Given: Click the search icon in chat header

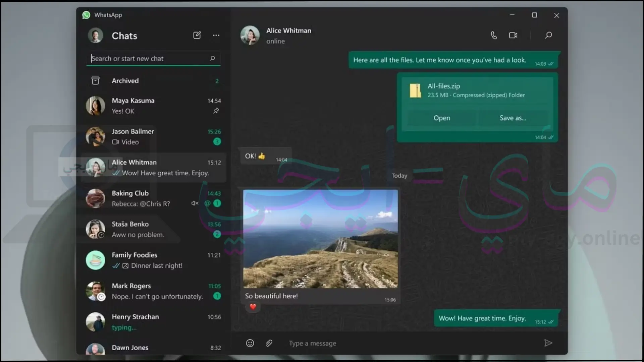Looking at the screenshot, I should tap(548, 35).
